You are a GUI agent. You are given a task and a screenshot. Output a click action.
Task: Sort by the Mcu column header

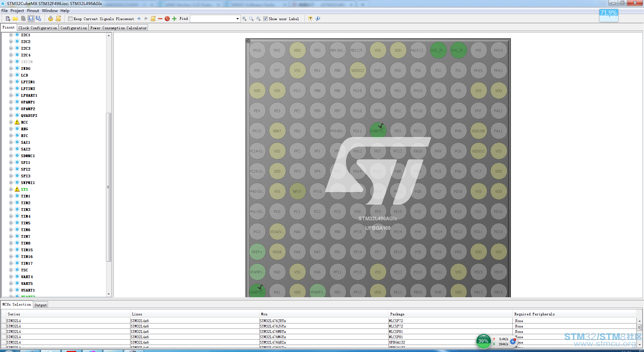324,314
